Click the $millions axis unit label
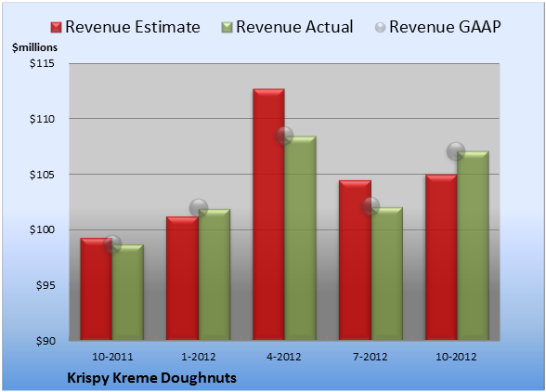Screen dimensions: 546x392 click(35, 47)
